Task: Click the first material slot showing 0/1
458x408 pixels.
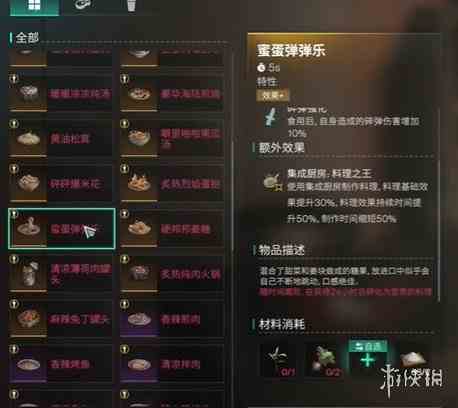Action: pyautogui.click(x=279, y=361)
